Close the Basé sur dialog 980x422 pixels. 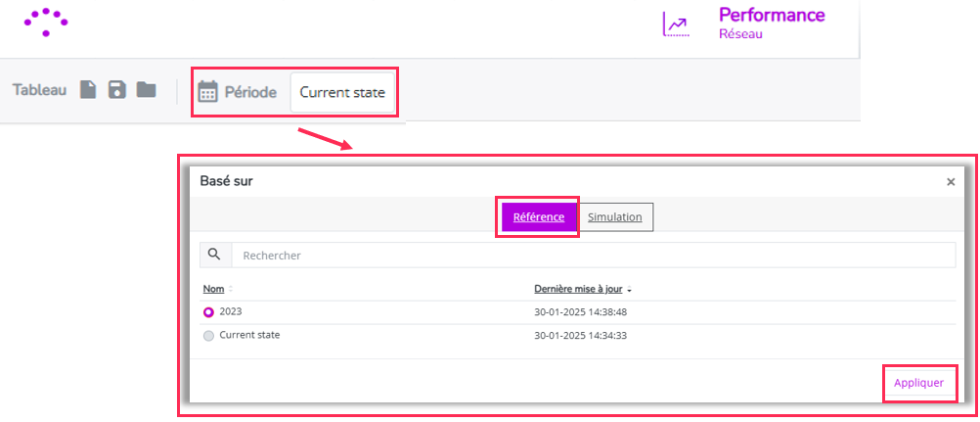click(951, 182)
